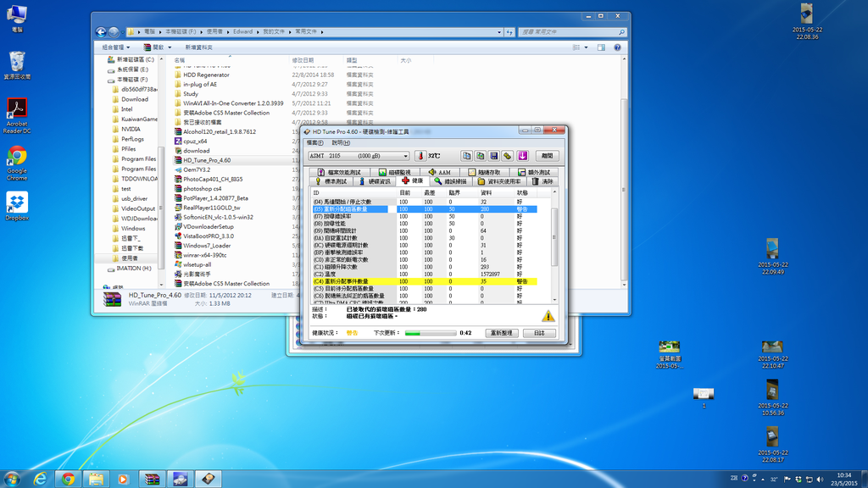Click the thermometer temperature icon in HD Tune
This screenshot has width=868, height=488.
420,156
